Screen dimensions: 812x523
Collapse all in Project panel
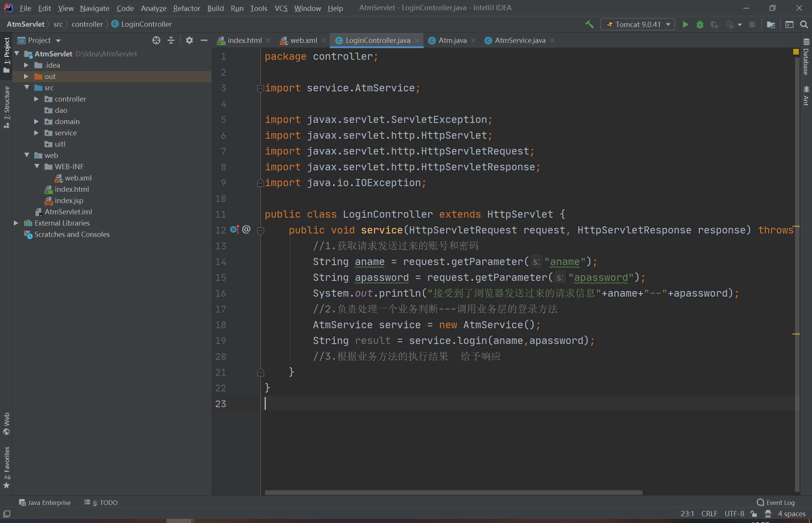coord(171,40)
